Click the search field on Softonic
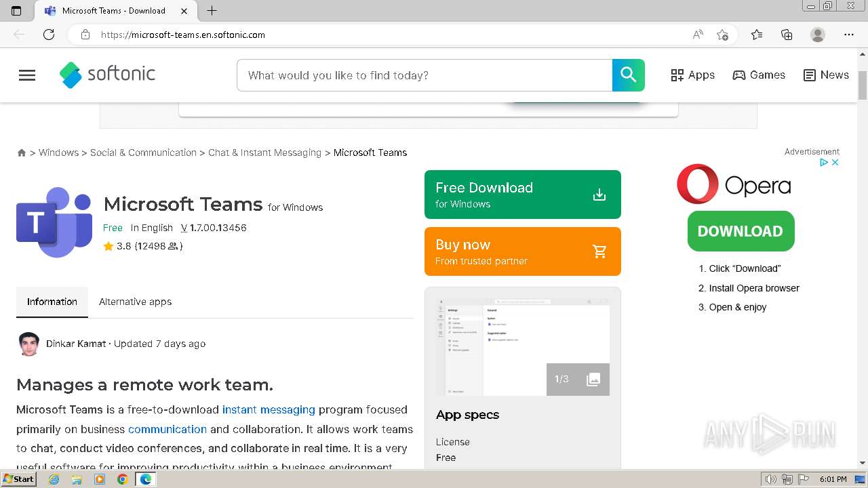This screenshot has height=488, width=868. tap(425, 75)
